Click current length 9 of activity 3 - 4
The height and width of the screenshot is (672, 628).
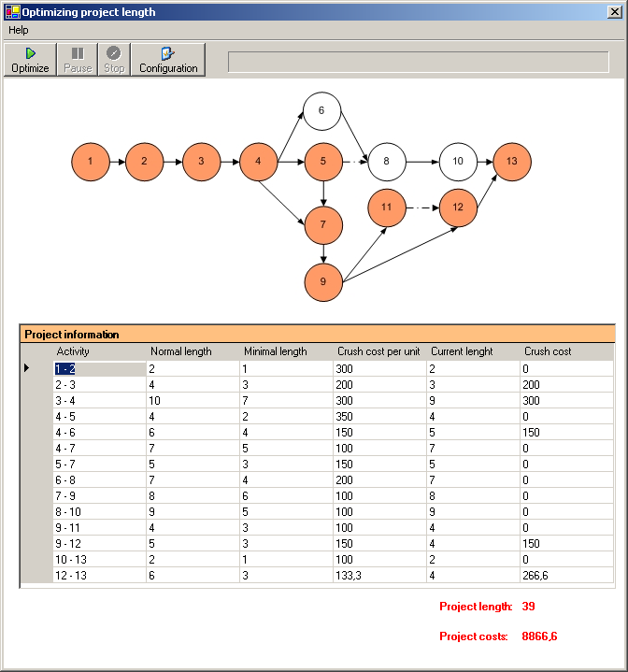tap(473, 401)
